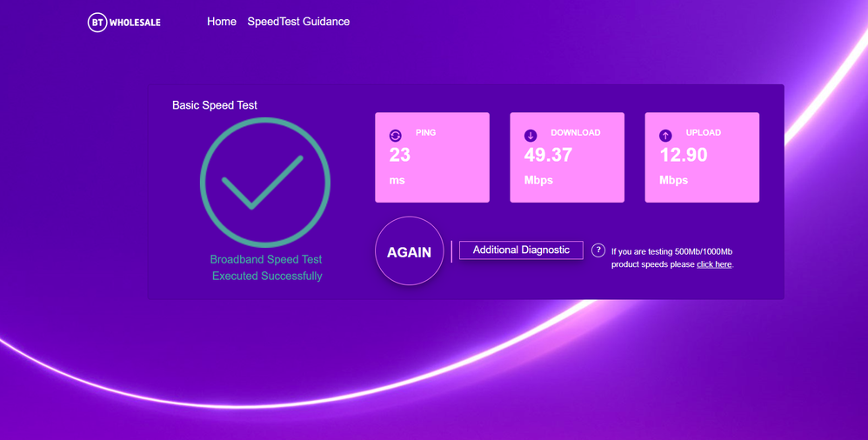Click the question mark help icon
868x440 pixels.
[598, 250]
